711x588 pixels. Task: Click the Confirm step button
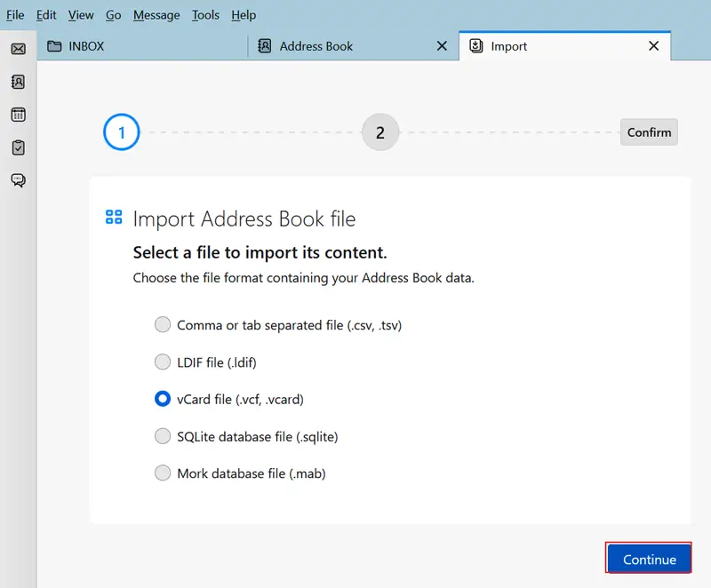[x=649, y=132]
